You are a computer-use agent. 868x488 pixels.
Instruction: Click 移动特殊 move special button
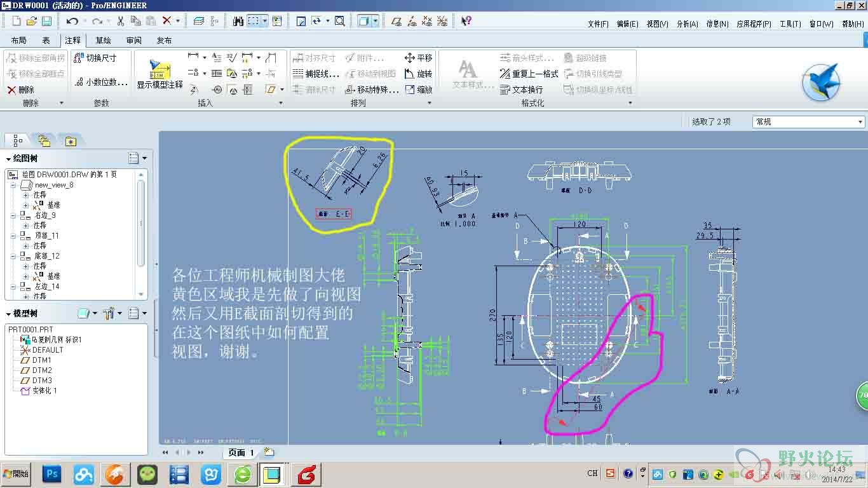(x=372, y=90)
